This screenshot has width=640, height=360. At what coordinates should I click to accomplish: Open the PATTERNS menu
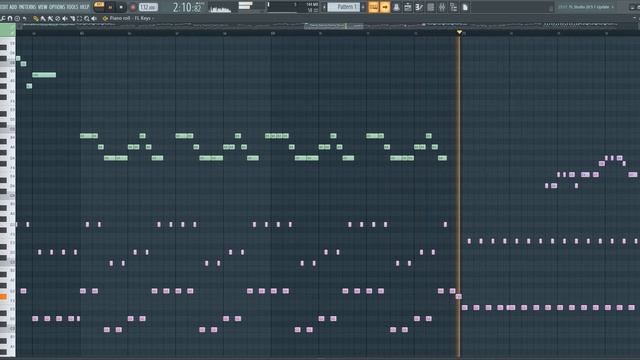(x=27, y=7)
